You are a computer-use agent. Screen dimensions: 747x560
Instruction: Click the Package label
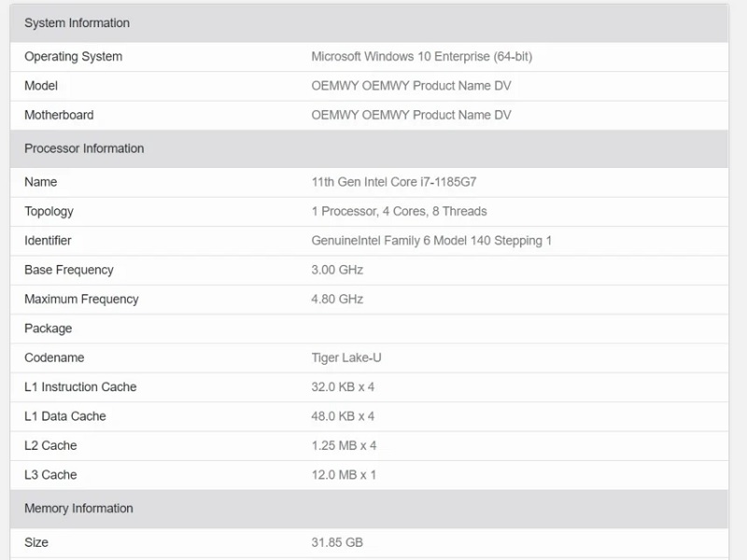49,329
